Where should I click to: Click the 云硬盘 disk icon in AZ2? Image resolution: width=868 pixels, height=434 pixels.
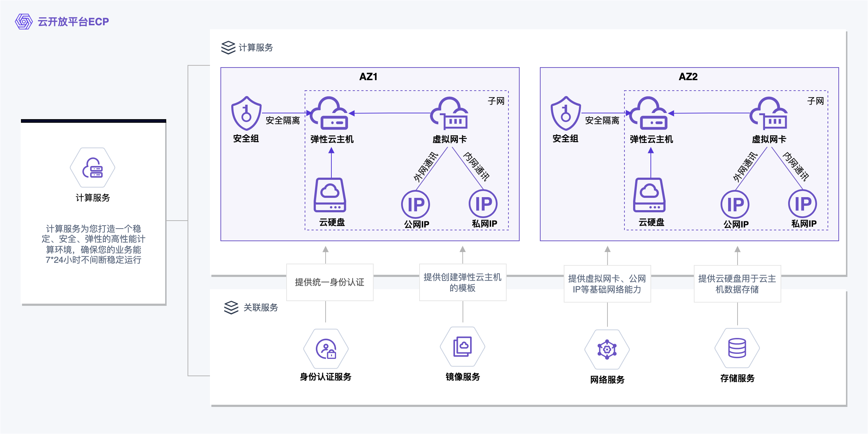click(x=649, y=195)
